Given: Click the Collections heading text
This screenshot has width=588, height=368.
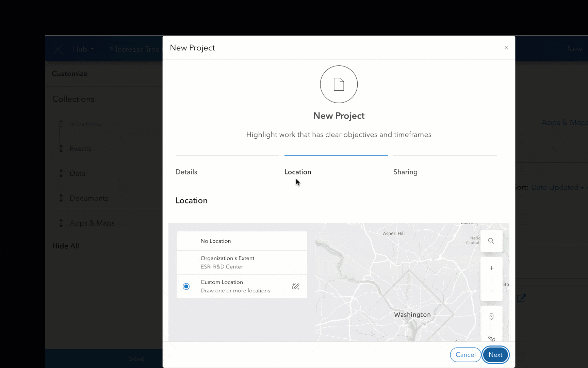Looking at the screenshot, I should [x=73, y=99].
